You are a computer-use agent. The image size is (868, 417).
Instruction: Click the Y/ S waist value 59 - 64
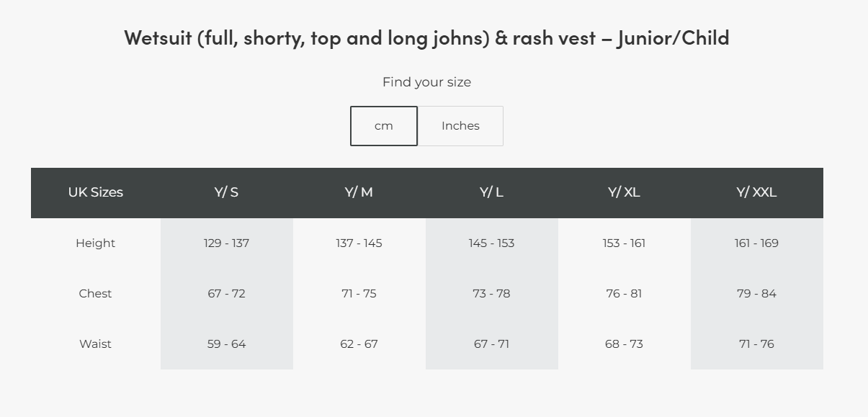(226, 344)
